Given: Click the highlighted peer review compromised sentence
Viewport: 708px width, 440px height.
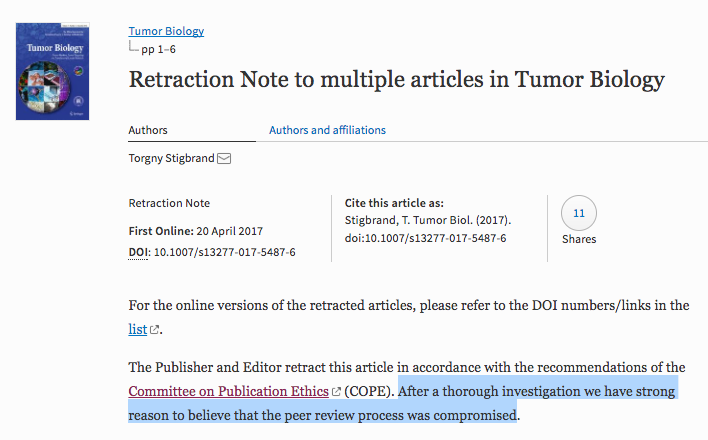Looking at the screenshot, I should point(402,403).
